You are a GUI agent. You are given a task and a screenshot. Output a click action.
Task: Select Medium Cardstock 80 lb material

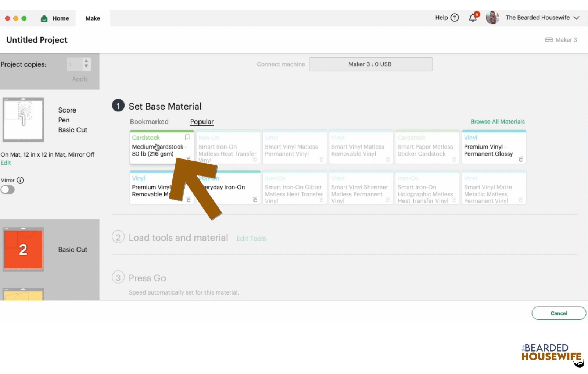(162, 147)
